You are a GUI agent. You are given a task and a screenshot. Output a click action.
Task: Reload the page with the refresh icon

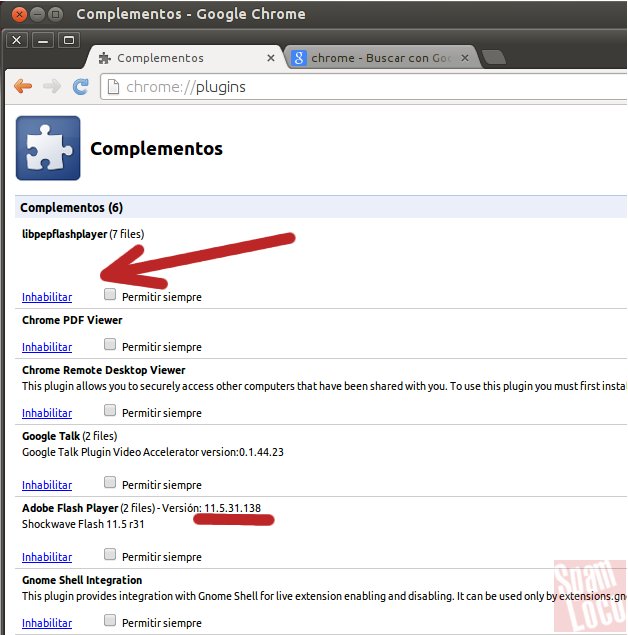[81, 86]
